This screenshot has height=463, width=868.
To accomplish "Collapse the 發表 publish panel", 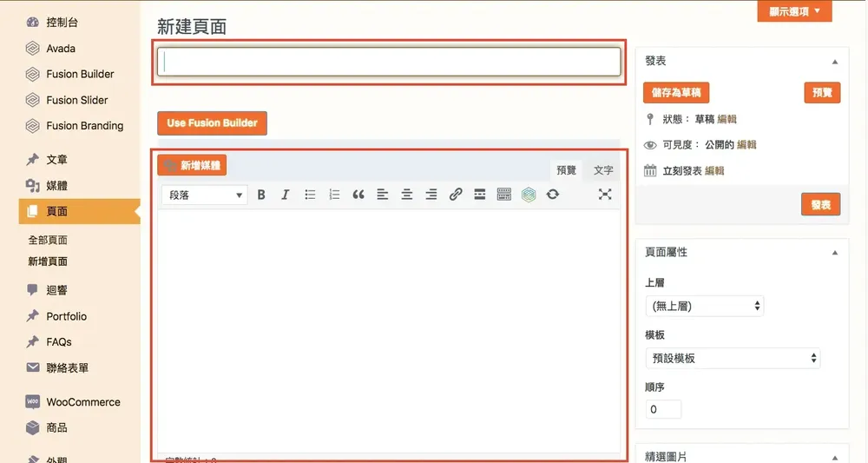I will click(x=835, y=62).
